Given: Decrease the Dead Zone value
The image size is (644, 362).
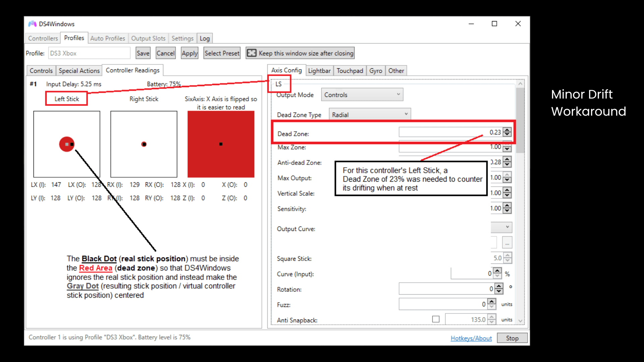Looking at the screenshot, I should (x=507, y=134).
